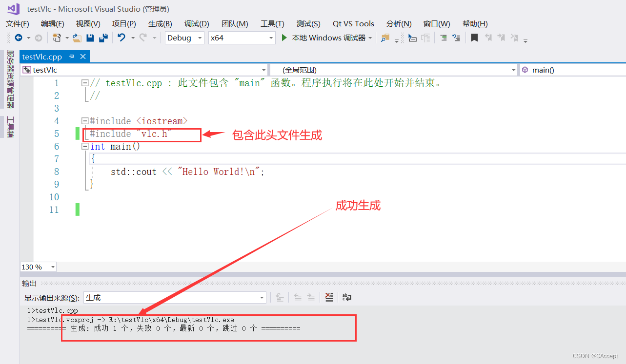Go to the next bookmark icon
Screen dimensions: 626x364
(501, 38)
